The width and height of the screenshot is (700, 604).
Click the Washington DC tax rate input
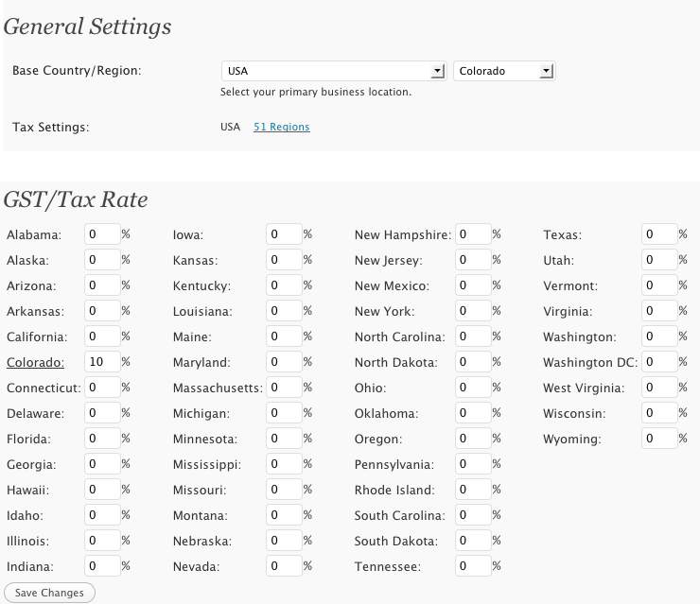tap(658, 362)
